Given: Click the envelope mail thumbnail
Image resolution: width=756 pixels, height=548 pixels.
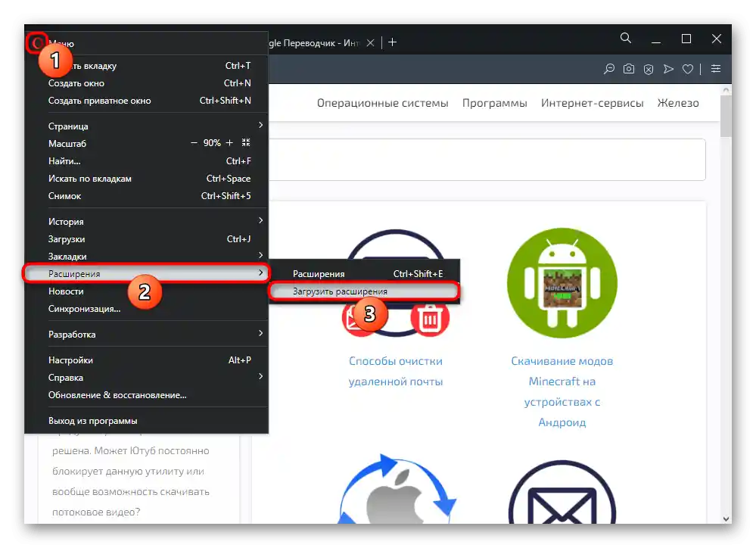Looking at the screenshot, I should pos(562,492).
